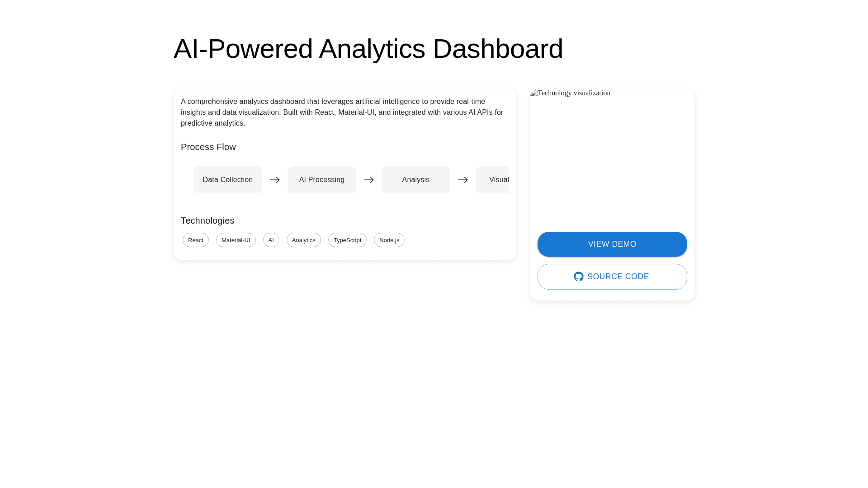The image size is (868, 488).
Task: Select the Data Collection step
Action: pyautogui.click(x=228, y=180)
